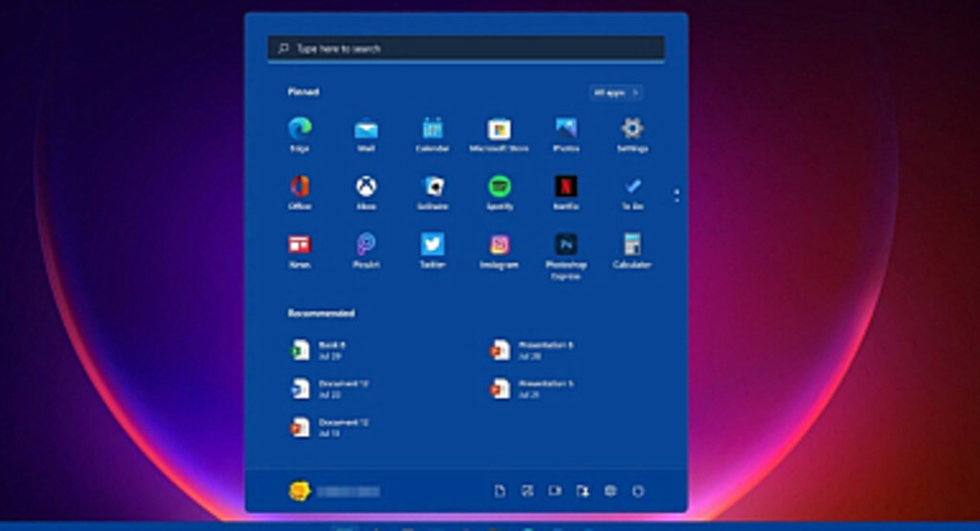Click the Power button icon
Viewport: 980px width, 531px height.
[637, 491]
